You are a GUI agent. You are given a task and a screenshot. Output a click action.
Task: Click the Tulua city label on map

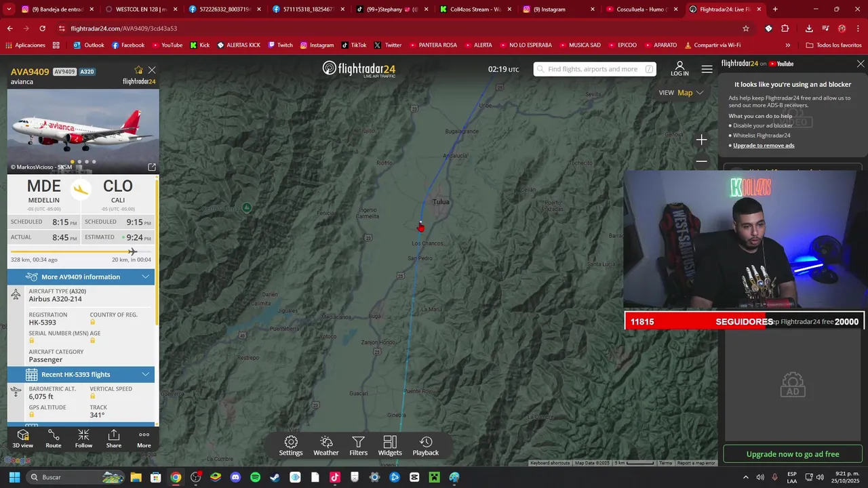pos(441,202)
